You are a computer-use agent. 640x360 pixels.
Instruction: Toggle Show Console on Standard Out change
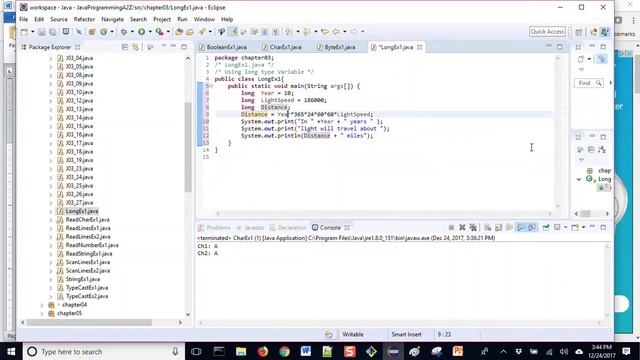coord(520,227)
